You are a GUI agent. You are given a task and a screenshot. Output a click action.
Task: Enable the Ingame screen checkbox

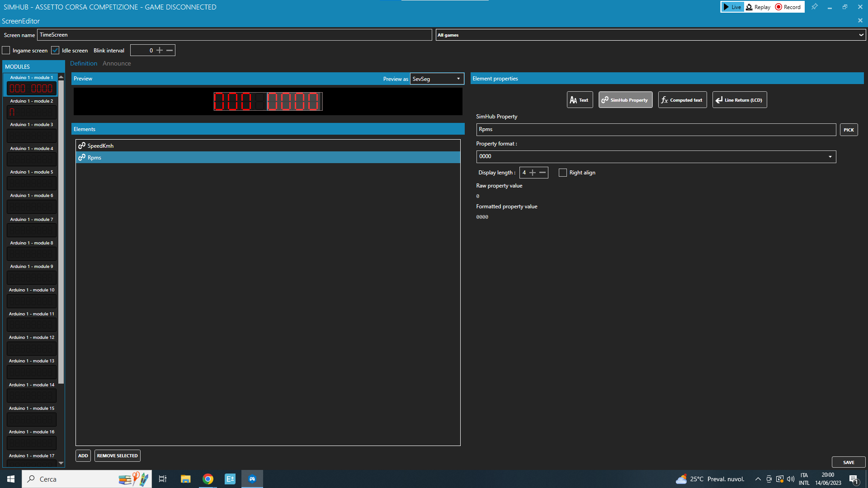6,50
